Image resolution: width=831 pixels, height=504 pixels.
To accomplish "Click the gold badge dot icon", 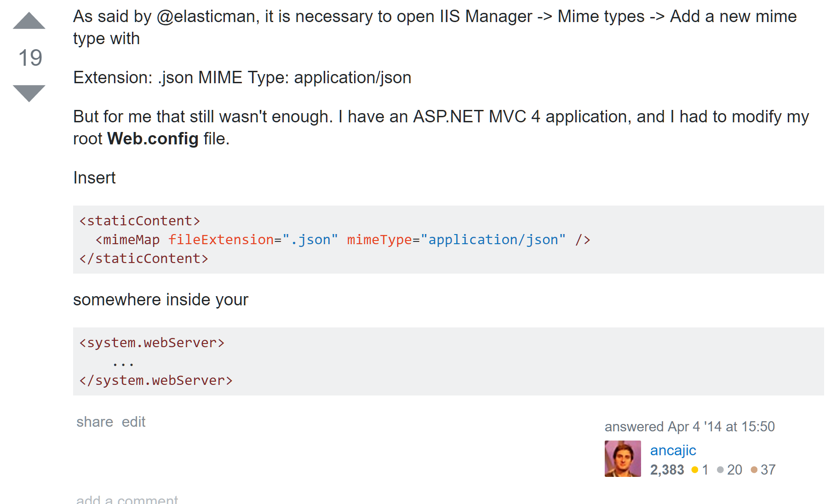I will point(695,470).
